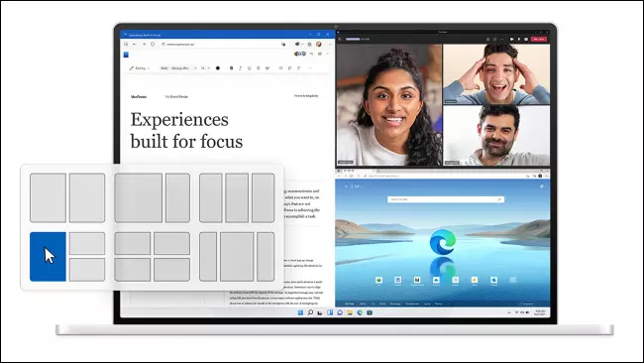This screenshot has height=363, width=644.
Task: Launch the Chat icon on taskbar
Action: (340, 312)
